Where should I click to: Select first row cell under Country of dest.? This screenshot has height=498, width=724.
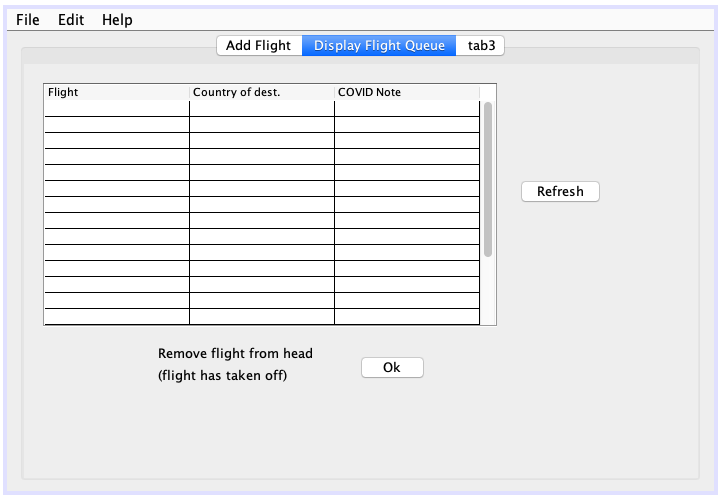(x=261, y=108)
